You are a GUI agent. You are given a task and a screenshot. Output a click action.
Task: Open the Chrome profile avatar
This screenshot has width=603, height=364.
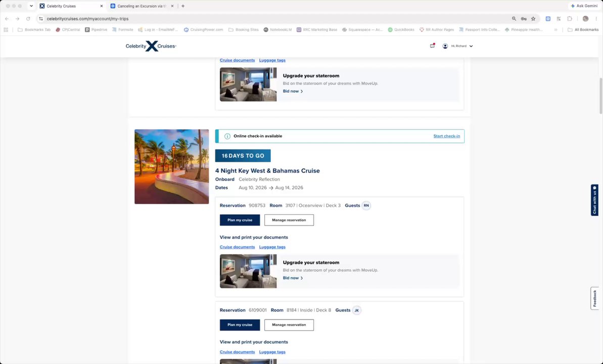coord(585,19)
